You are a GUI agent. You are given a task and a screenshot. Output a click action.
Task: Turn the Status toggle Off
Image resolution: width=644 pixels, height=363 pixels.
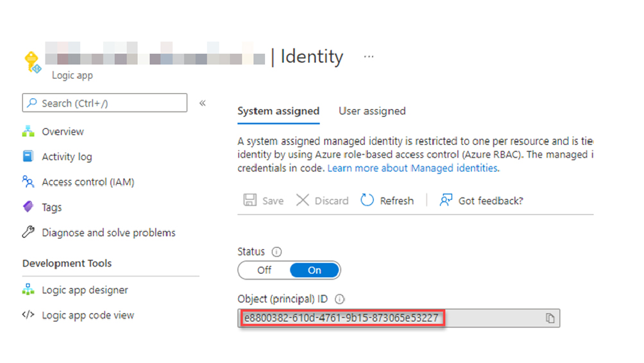264,270
